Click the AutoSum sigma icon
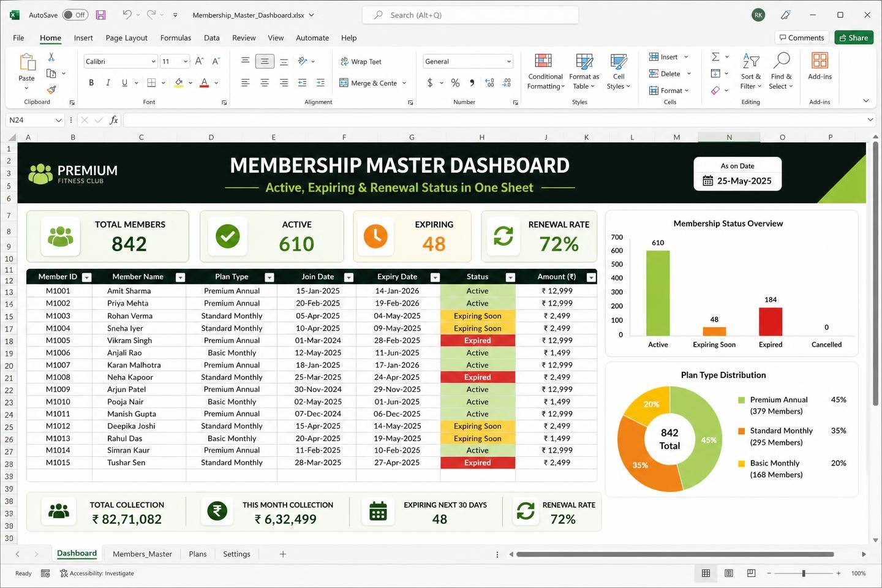 715,56
